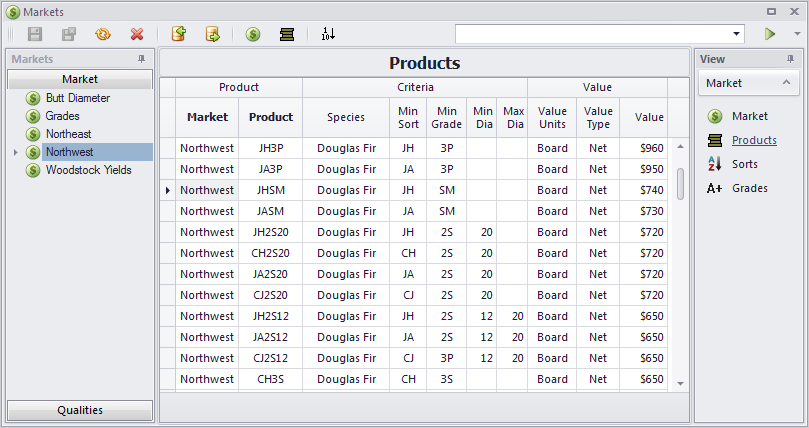Sort by the Species column header
This screenshot has height=428, width=809.
tap(346, 117)
